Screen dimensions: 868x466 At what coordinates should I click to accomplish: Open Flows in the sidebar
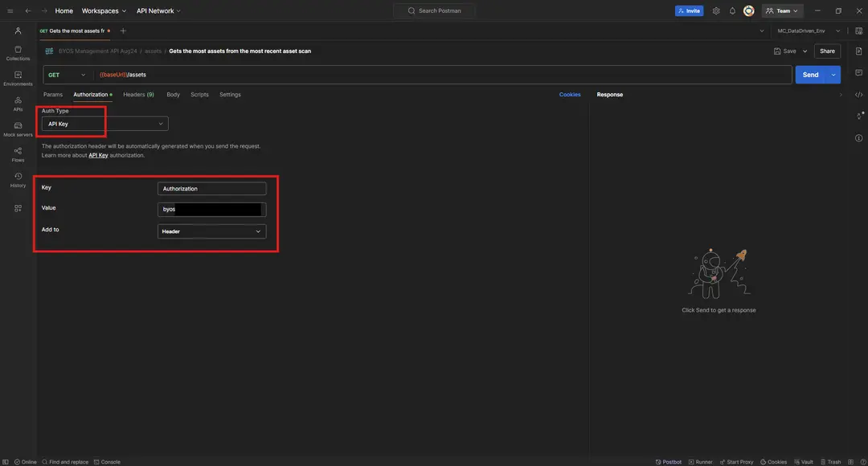coord(18,155)
